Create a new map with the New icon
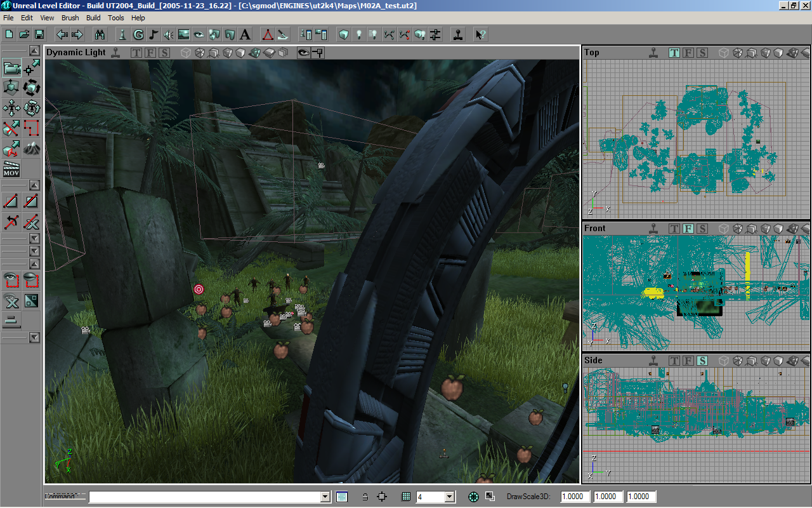Image resolution: width=812 pixels, height=508 pixels. click(10, 34)
